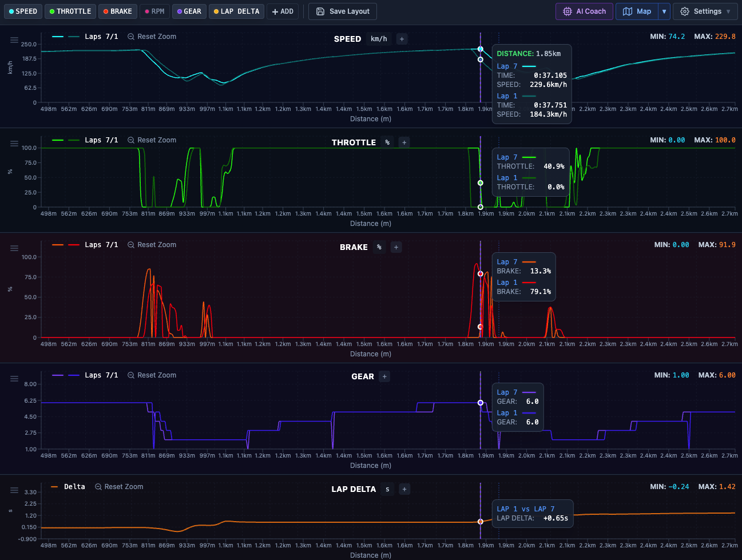The width and height of the screenshot is (742, 560).
Task: Enable the RPM channel toggle
Action: click(154, 11)
